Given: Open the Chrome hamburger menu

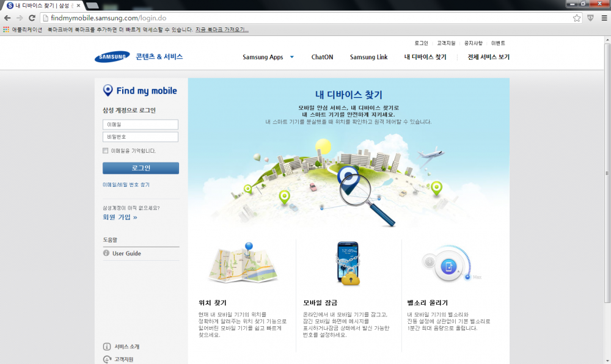Looking at the screenshot, I should tap(602, 18).
